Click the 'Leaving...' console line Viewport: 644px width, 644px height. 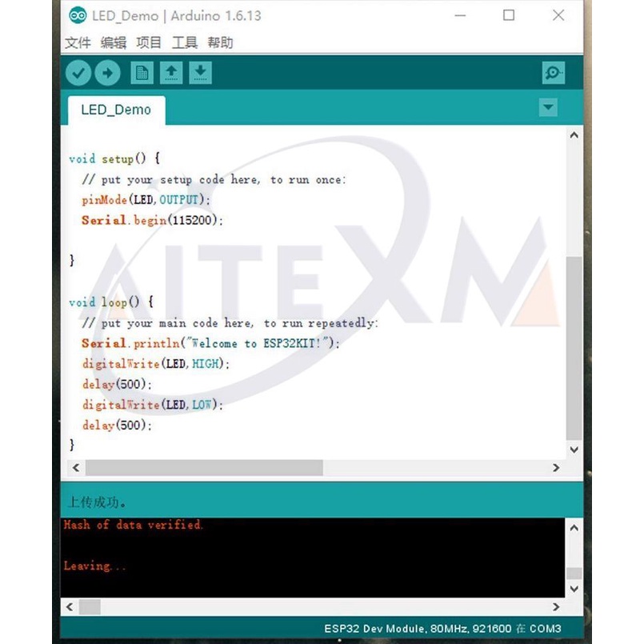[x=94, y=566]
